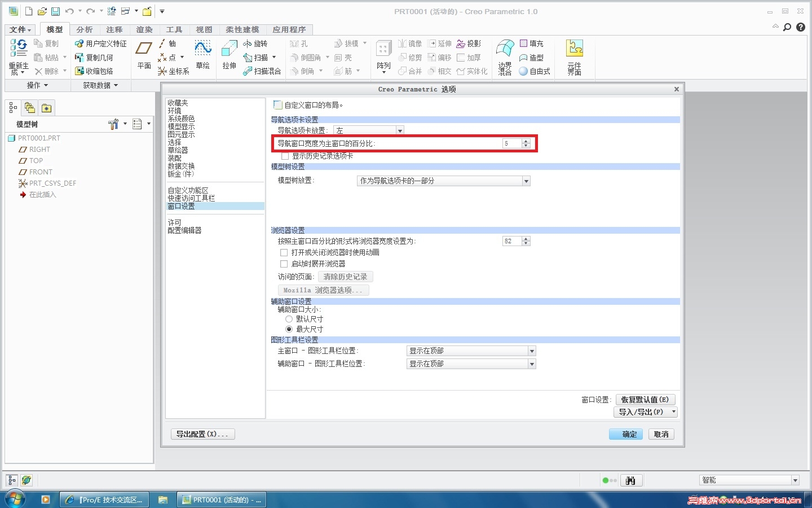Click the 恢复默认值(E) button
This screenshot has height=508, width=812.
coord(645,400)
